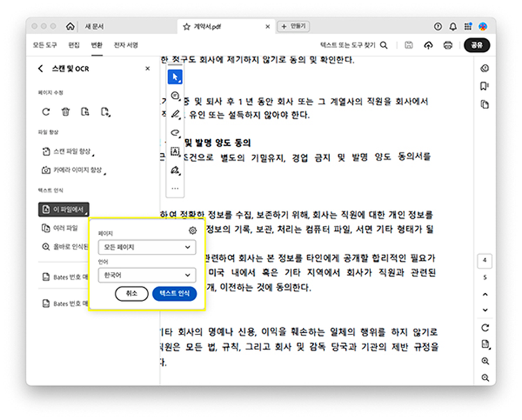The height and width of the screenshot is (420, 522).
Task: Switch to the 새 문서 tab
Action: point(94,26)
